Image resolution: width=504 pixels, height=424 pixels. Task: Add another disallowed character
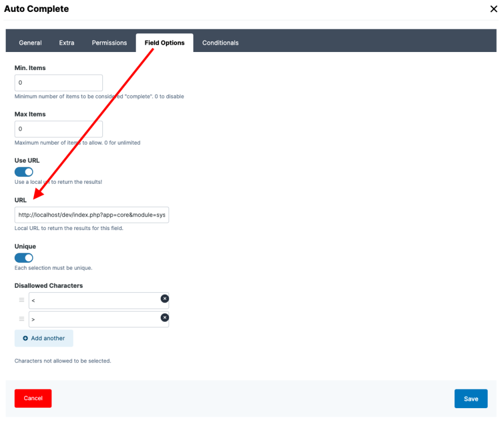coord(44,339)
